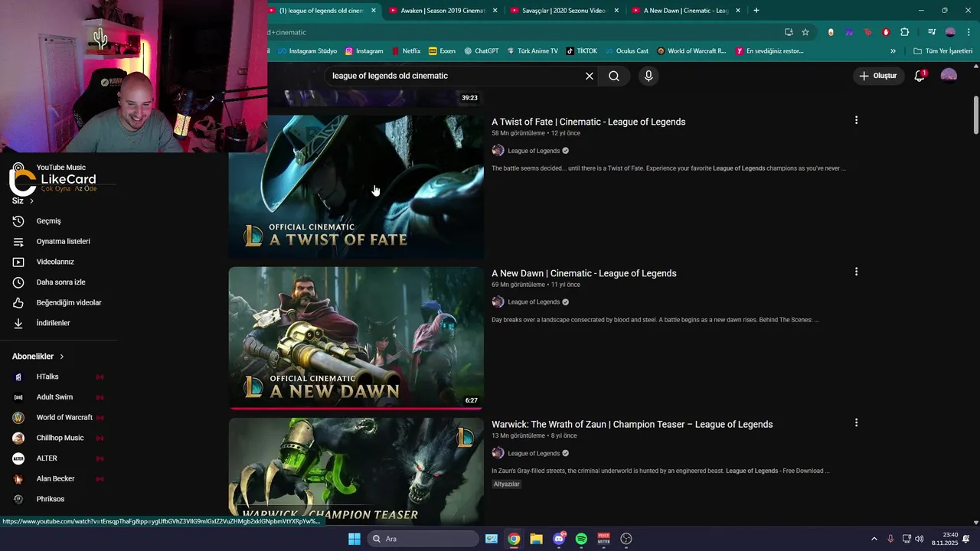Start voice search with microphone icon
This screenshot has height=551, width=980.
coord(648,76)
